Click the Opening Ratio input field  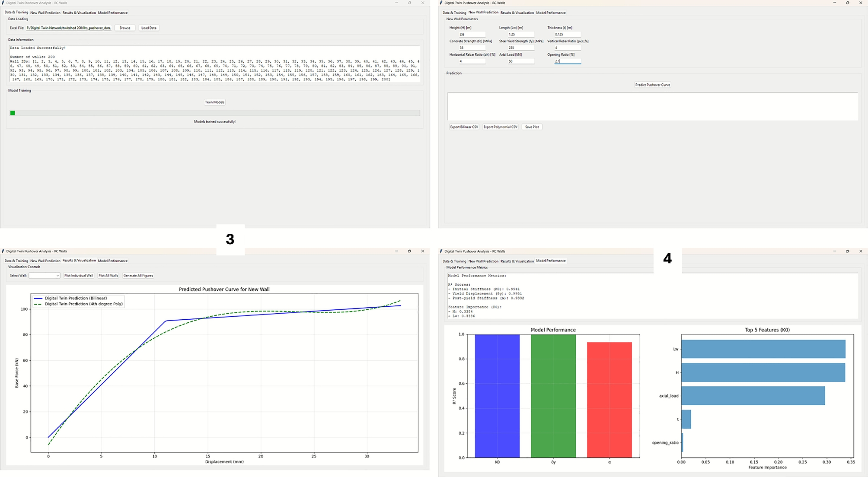point(567,61)
